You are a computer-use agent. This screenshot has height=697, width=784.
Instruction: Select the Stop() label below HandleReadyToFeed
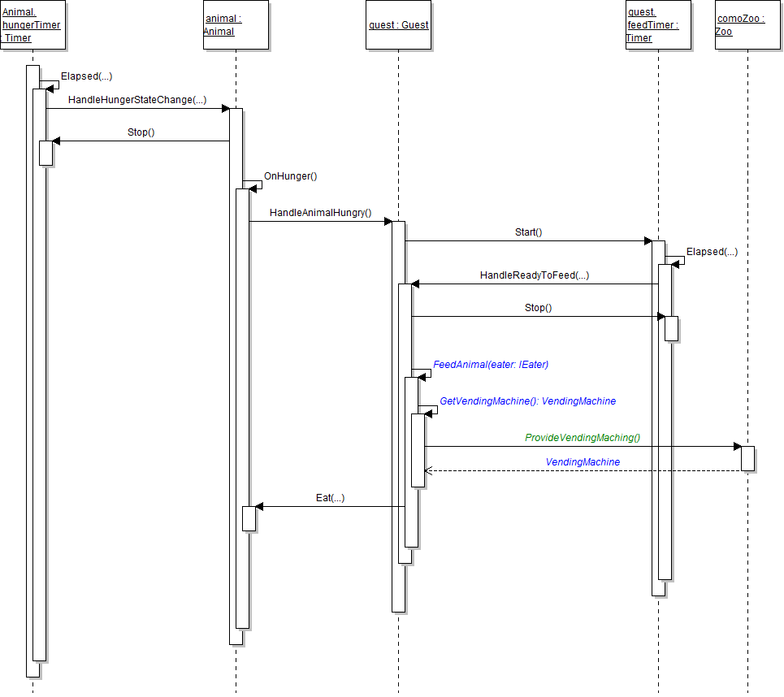[538, 308]
